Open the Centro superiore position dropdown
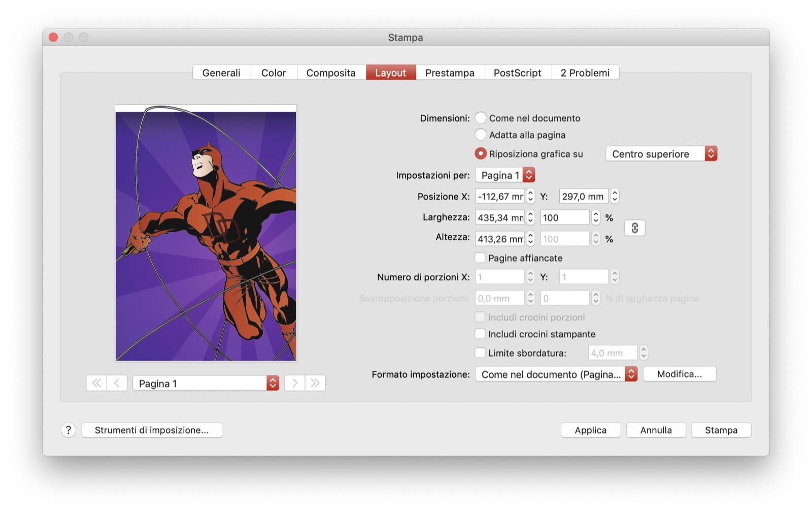Viewport: 812px width, 512px height. (x=661, y=154)
